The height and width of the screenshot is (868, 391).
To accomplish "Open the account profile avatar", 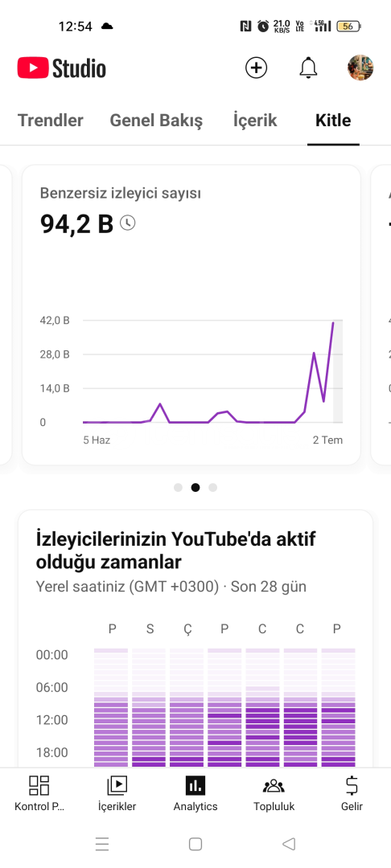I will [360, 68].
